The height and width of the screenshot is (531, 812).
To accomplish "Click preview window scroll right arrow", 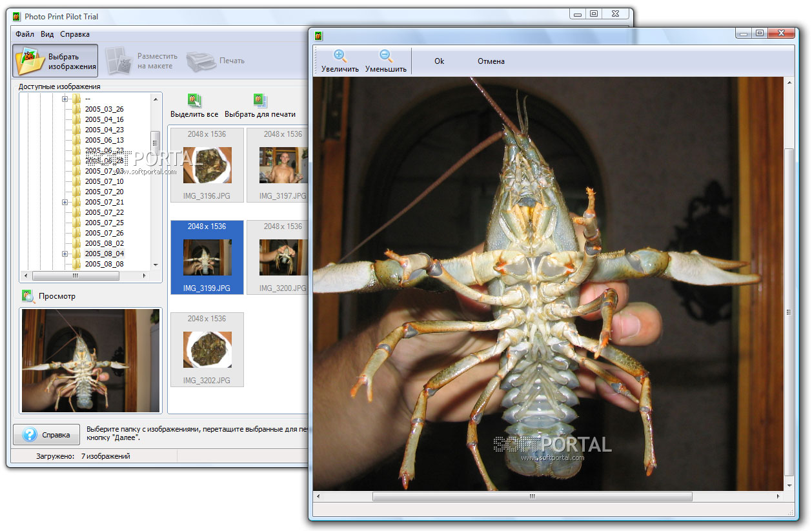I will pos(778,496).
